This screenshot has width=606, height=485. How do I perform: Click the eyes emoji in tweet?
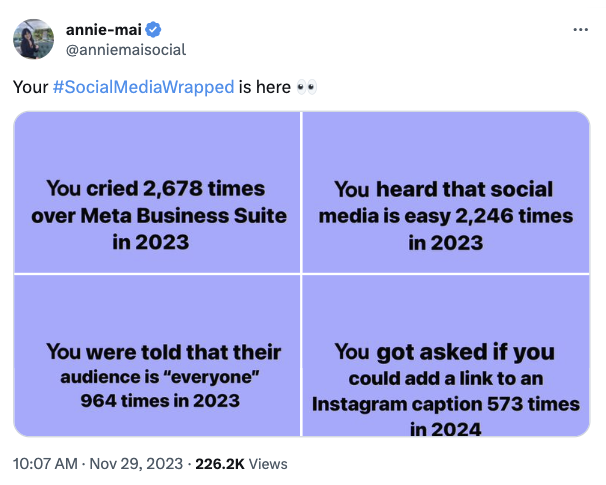pos(306,87)
